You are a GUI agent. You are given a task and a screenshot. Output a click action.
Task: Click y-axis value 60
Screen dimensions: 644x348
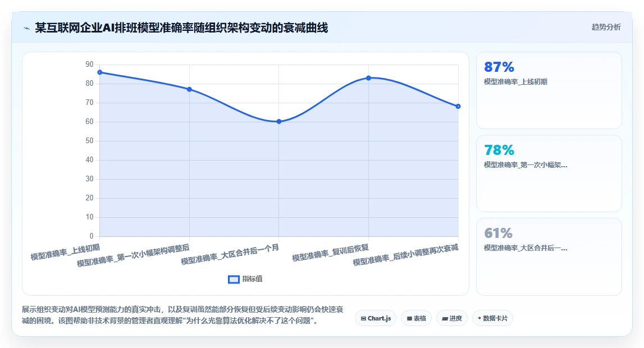(x=89, y=121)
